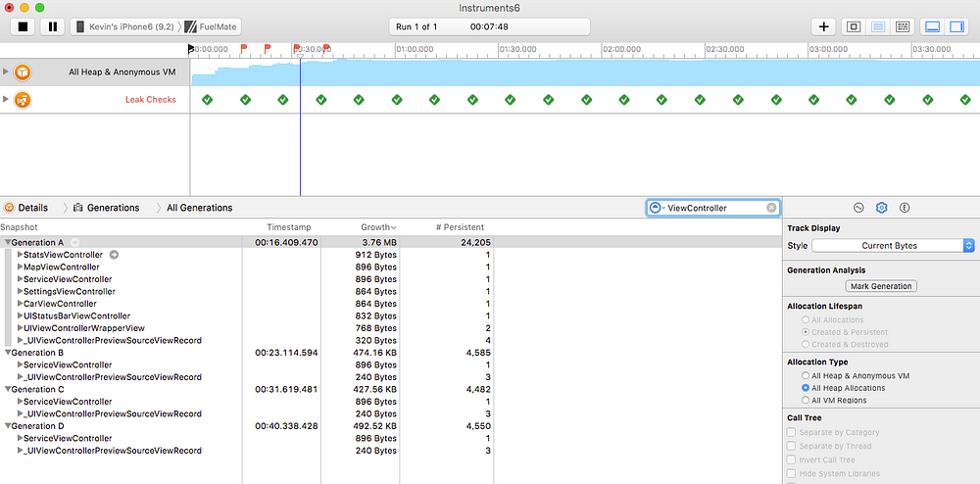Toggle the bottom detail pane
This screenshot has width=980, height=484.
(x=932, y=26)
